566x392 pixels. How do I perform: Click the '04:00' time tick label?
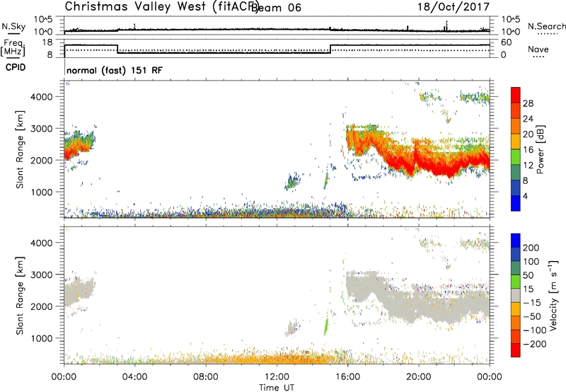[x=134, y=377]
